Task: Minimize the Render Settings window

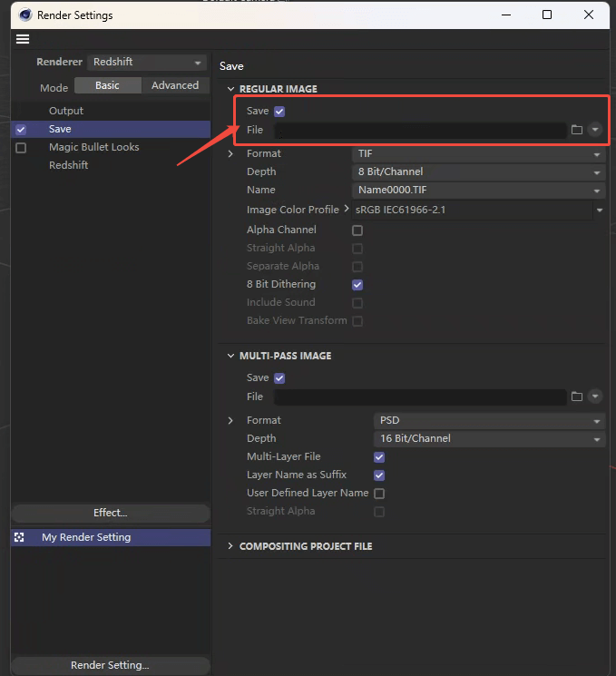Action: click(x=506, y=15)
